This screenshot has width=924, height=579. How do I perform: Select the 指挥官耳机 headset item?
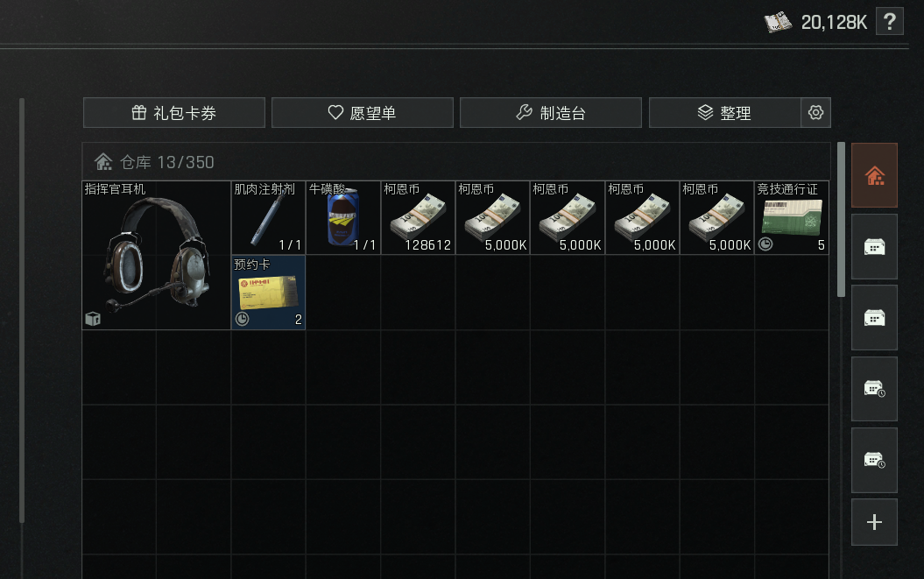click(156, 255)
